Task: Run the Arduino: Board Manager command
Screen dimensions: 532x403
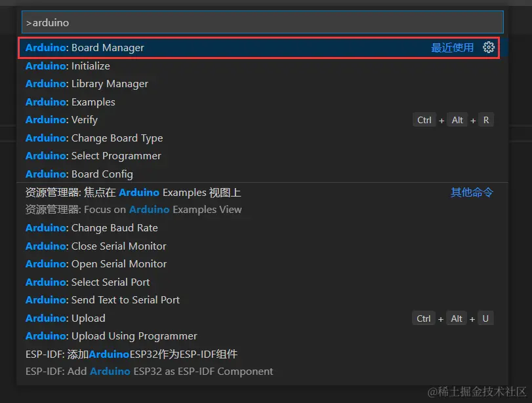Action: coord(262,48)
